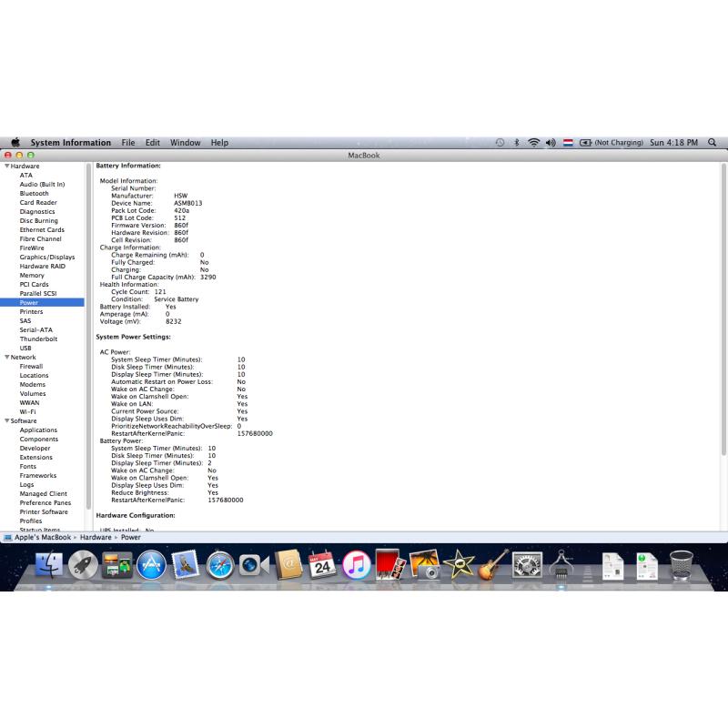Open Calendar icon showing 24

322,564
